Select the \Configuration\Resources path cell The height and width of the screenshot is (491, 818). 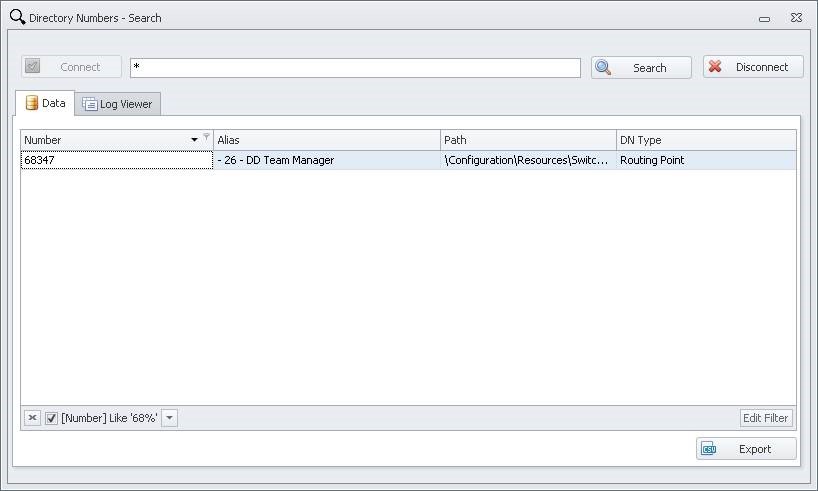pyautogui.click(x=528, y=160)
